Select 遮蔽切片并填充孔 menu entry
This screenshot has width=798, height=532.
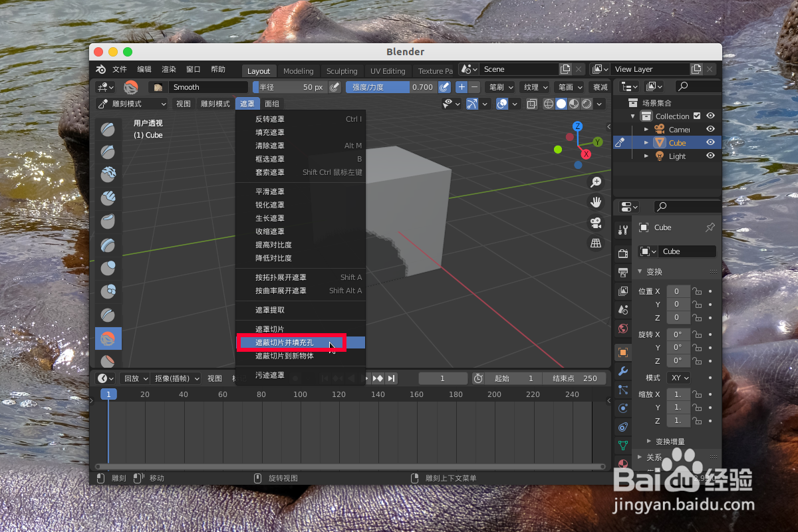tap(301, 342)
